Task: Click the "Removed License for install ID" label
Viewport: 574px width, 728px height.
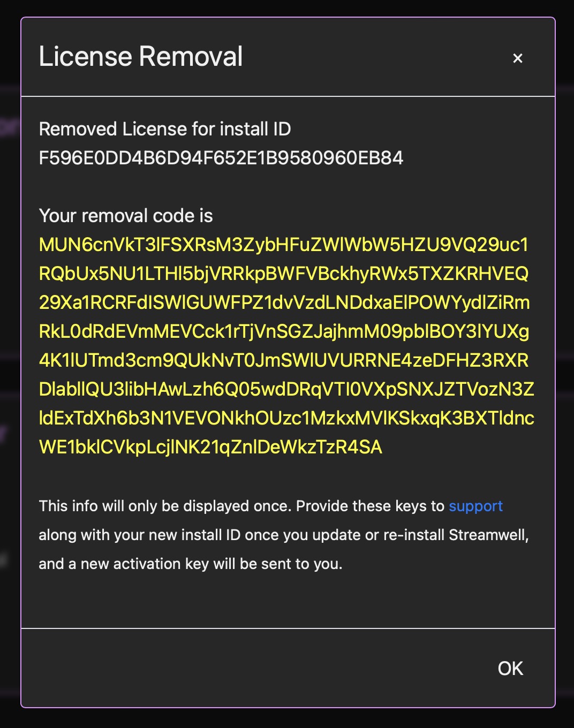Action: point(164,129)
